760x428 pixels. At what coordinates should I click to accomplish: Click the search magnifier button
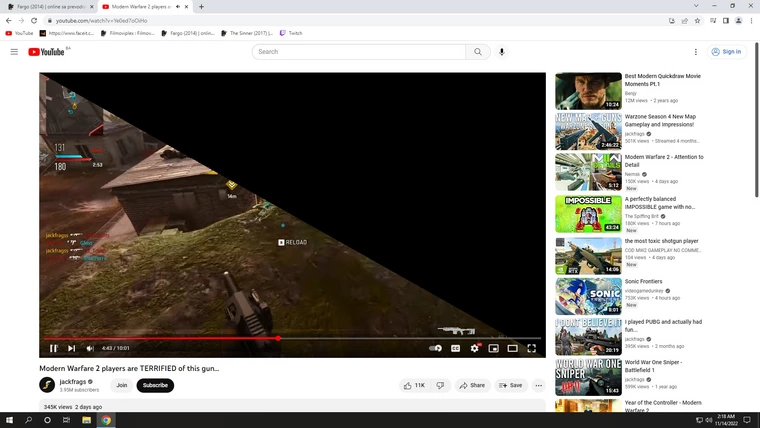pyautogui.click(x=478, y=52)
